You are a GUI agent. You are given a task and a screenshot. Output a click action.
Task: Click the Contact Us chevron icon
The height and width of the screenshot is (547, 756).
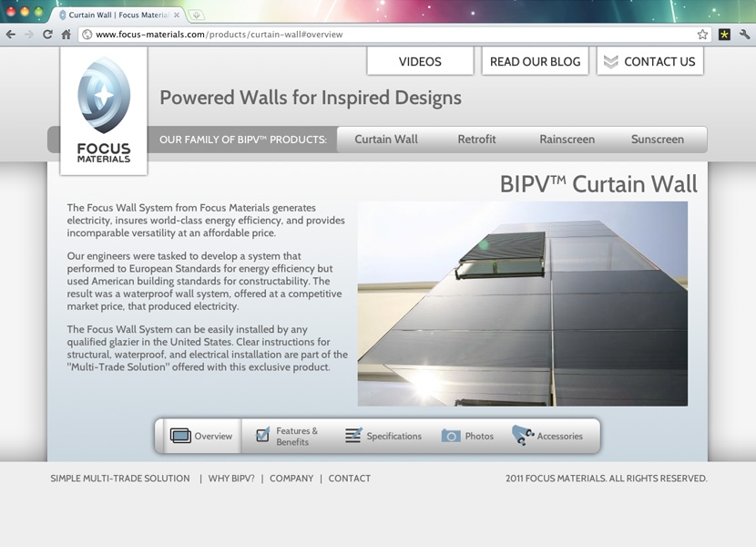[611, 62]
